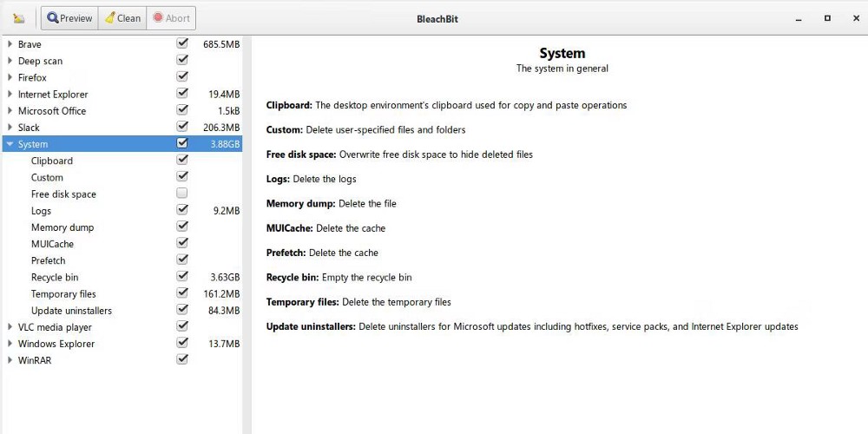Select the Windows Explorer entry
This screenshot has width=868, height=434.
56,344
